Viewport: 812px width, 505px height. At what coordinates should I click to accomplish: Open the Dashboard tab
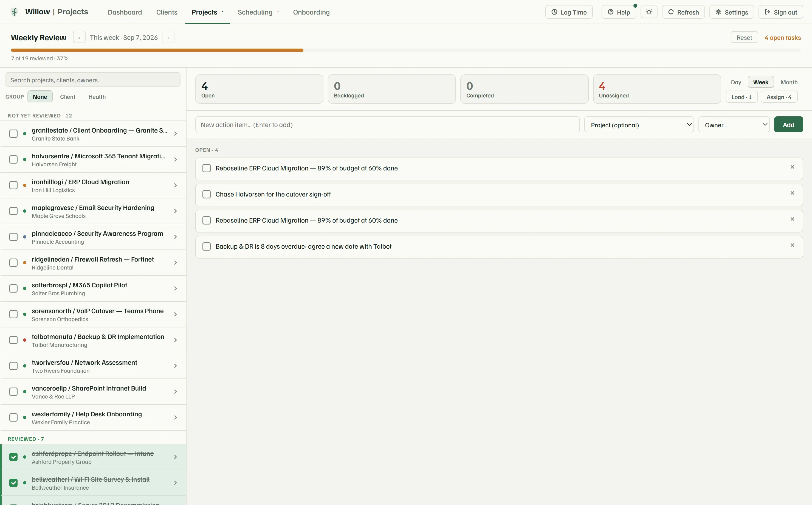pos(125,12)
